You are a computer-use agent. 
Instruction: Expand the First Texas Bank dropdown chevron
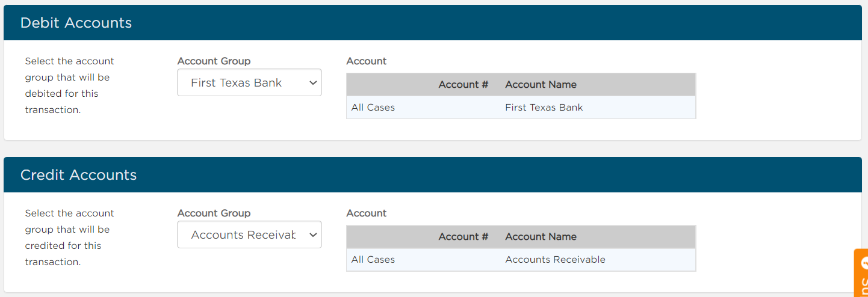[x=312, y=83]
